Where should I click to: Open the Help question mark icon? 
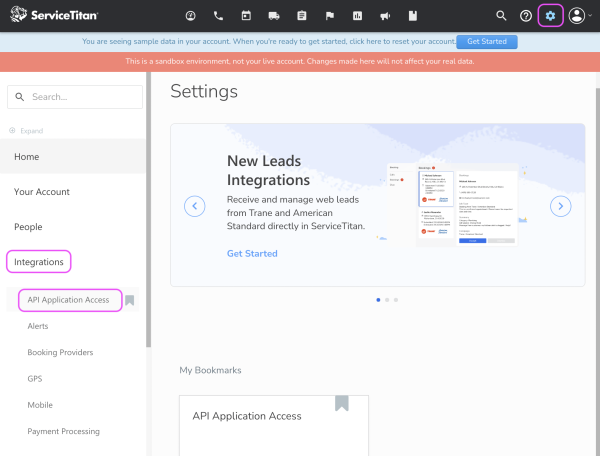coord(526,16)
